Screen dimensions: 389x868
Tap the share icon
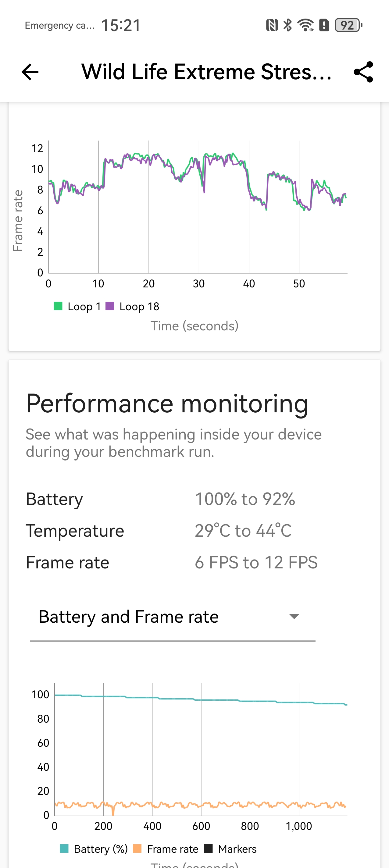(x=363, y=72)
